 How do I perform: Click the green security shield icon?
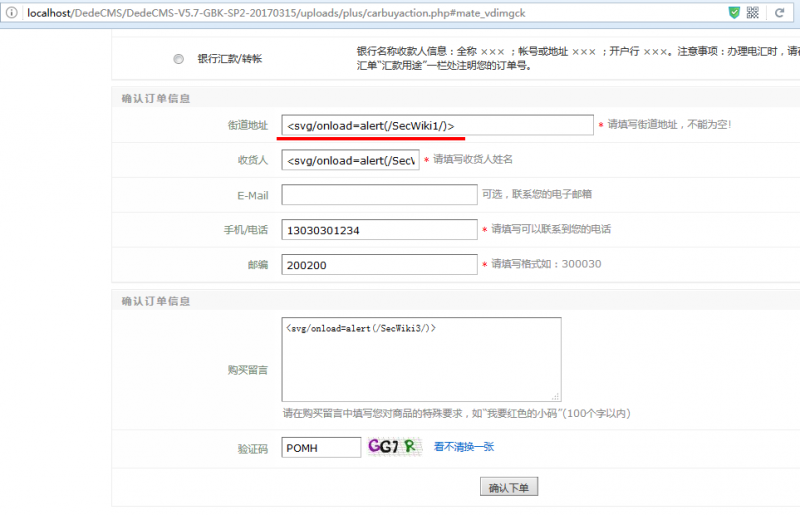(x=735, y=12)
